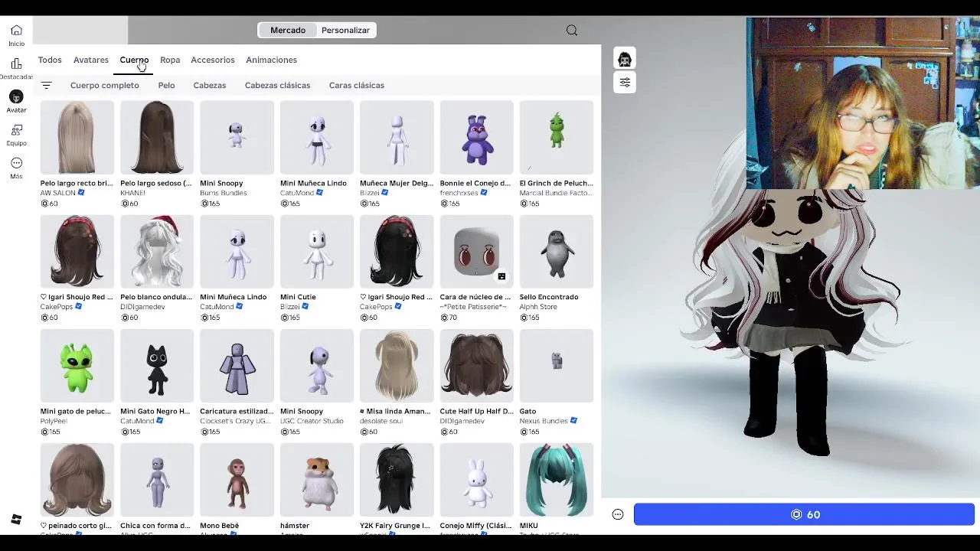Open the Equipo sidebar icon

[16, 130]
